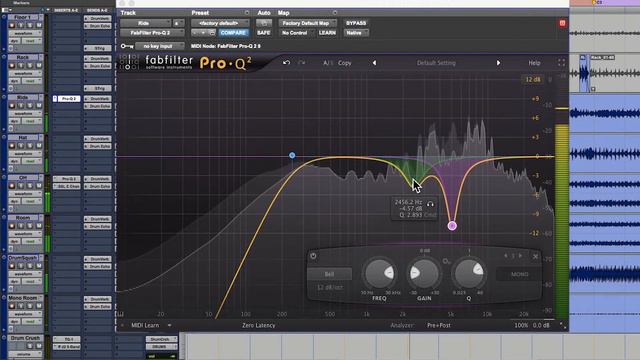Open the MIDI Learn arrow menu
This screenshot has height=360, width=640.
point(169,325)
